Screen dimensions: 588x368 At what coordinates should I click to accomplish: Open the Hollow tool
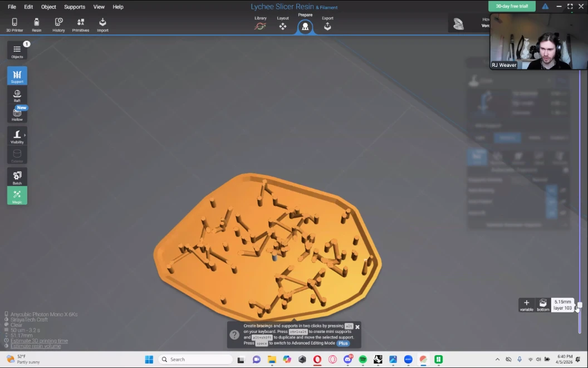click(x=17, y=114)
